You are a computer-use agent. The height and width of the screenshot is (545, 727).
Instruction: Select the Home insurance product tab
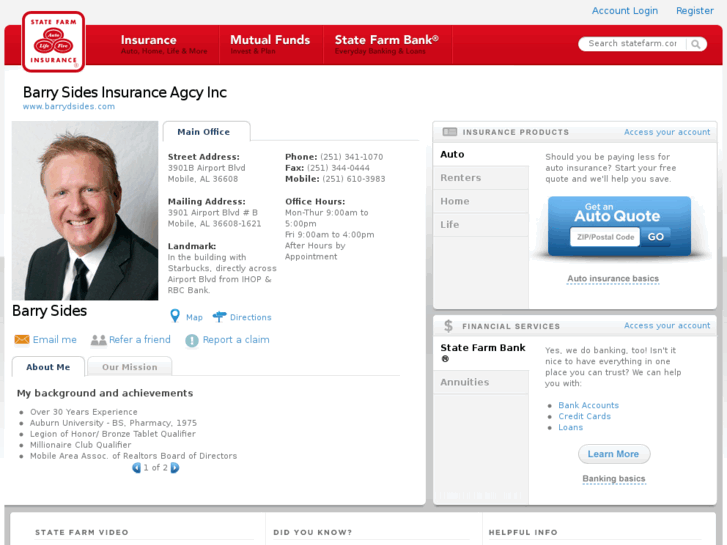[481, 201]
